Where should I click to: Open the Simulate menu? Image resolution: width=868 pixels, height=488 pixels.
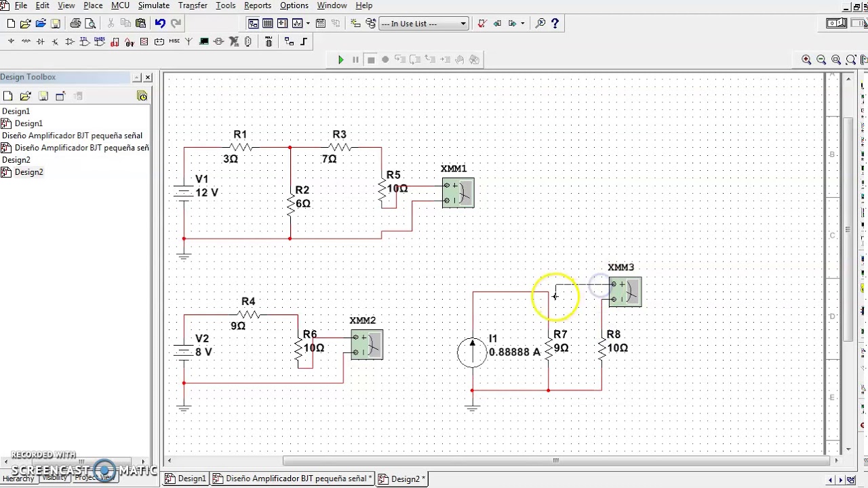click(154, 5)
